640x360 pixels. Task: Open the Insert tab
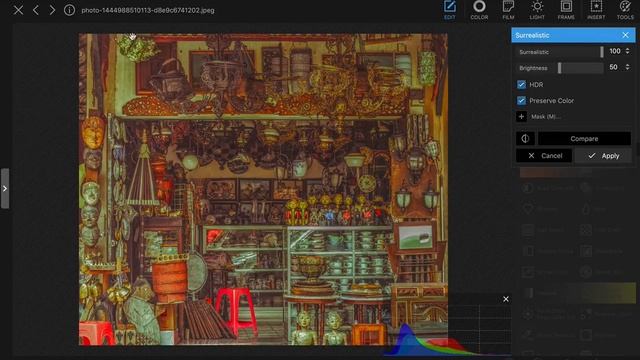[x=596, y=10]
